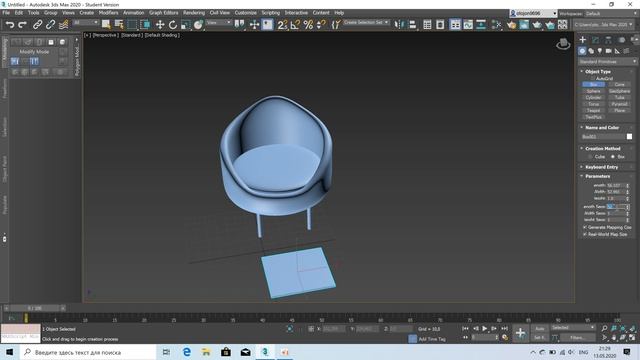Open the Layer Explorer icon
This screenshot has width=640, height=360.
[x=440, y=24]
